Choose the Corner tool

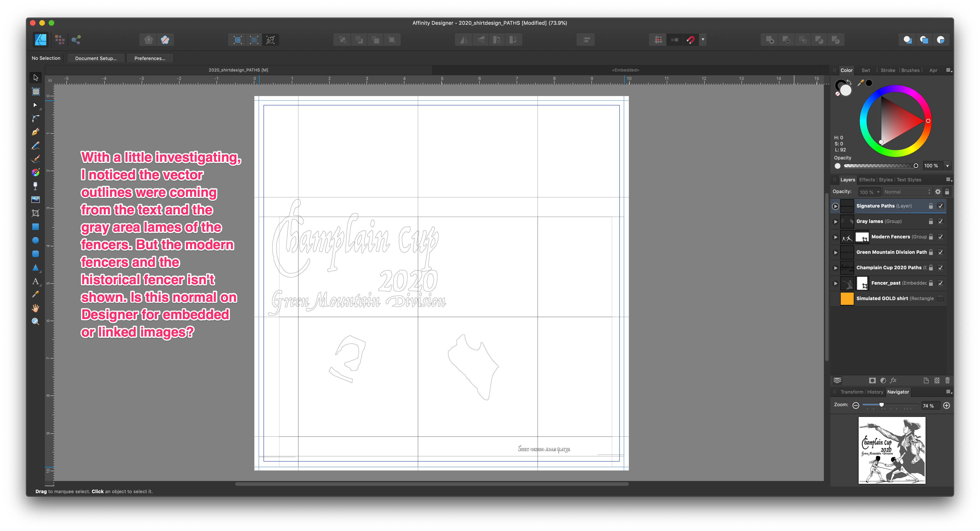pyautogui.click(x=35, y=119)
